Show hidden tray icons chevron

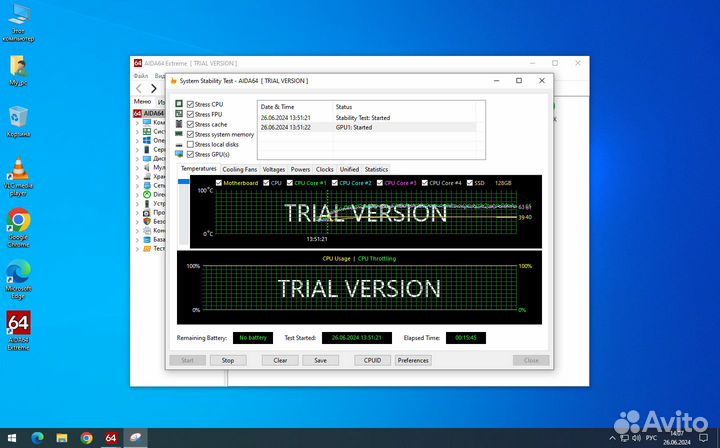(x=612, y=438)
